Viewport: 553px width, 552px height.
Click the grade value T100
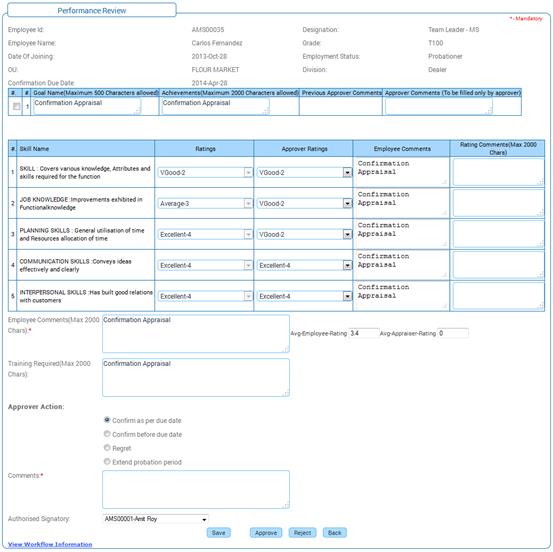click(x=436, y=43)
